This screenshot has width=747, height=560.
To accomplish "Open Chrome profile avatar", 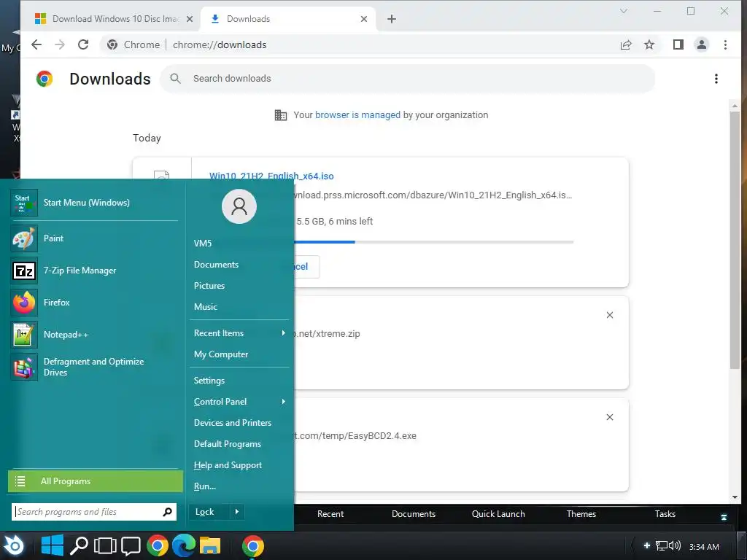I will point(701,44).
